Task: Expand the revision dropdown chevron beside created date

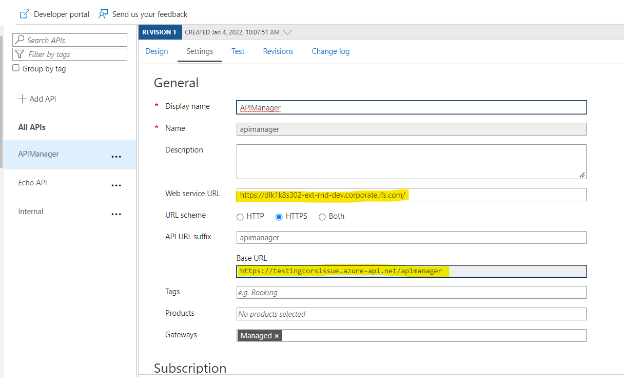Action: click(287, 32)
